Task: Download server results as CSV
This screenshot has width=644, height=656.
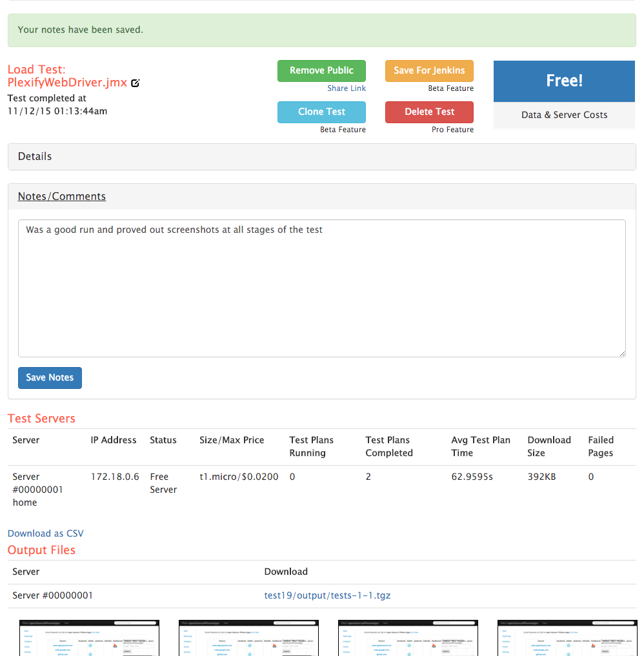Action: [x=46, y=533]
